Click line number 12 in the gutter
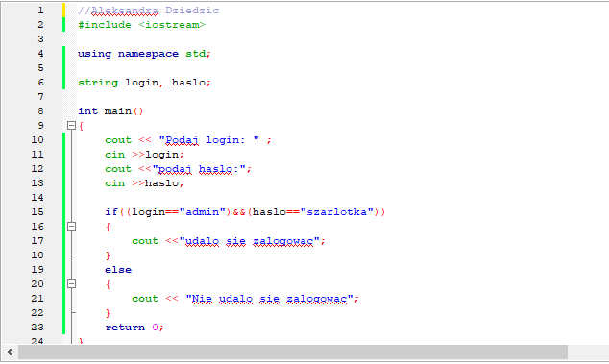The image size is (609, 364). click(x=37, y=169)
